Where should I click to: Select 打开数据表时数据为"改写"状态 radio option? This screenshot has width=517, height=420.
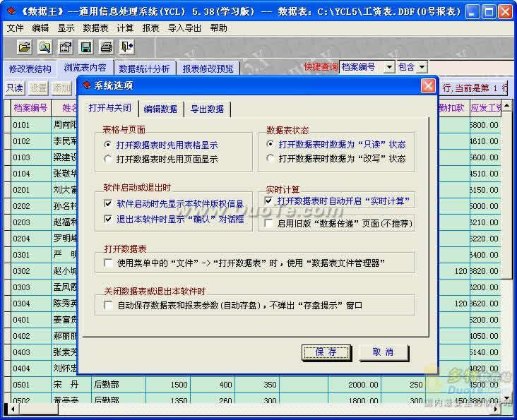[271, 159]
